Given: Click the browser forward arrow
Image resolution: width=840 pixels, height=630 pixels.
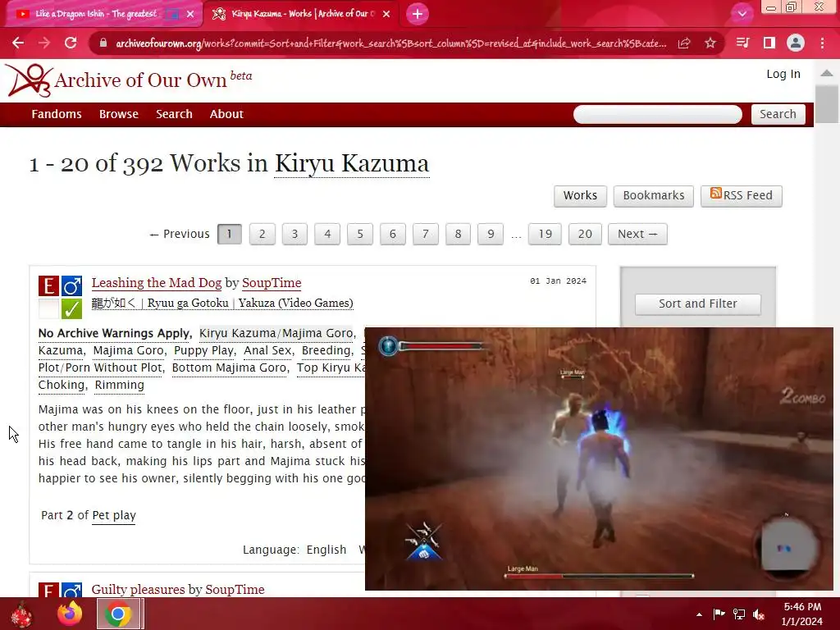Looking at the screenshot, I should coord(44,43).
